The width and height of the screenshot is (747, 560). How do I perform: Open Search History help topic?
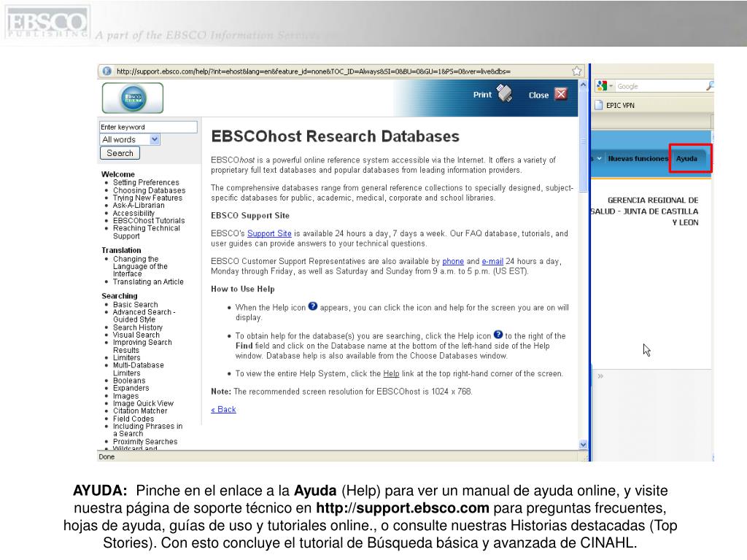tap(138, 327)
